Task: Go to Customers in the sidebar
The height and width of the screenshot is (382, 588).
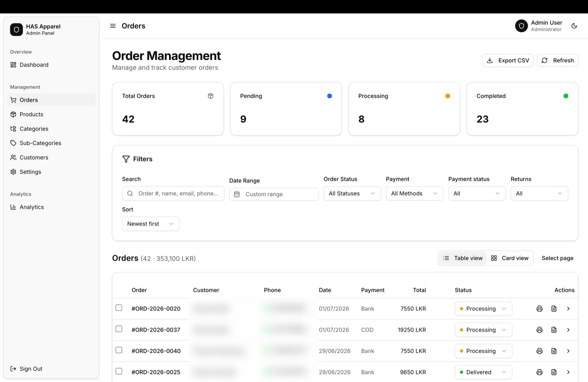Action: 51,158
